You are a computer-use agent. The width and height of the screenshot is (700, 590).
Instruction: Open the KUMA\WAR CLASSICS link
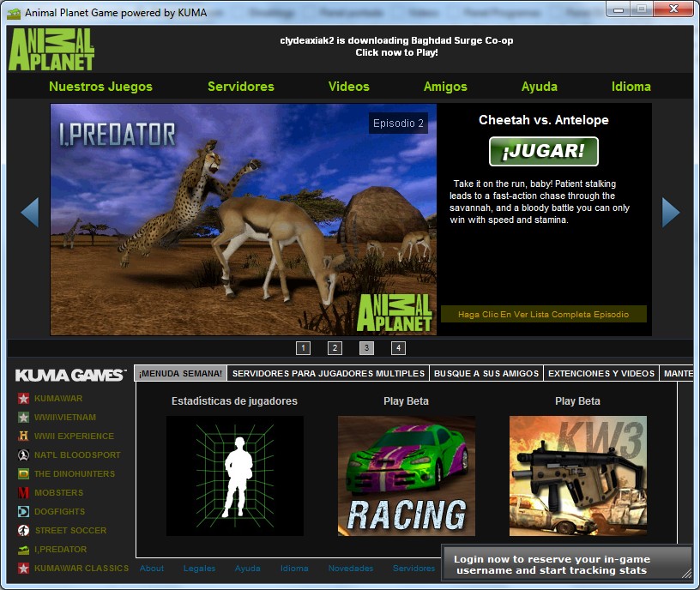click(81, 568)
